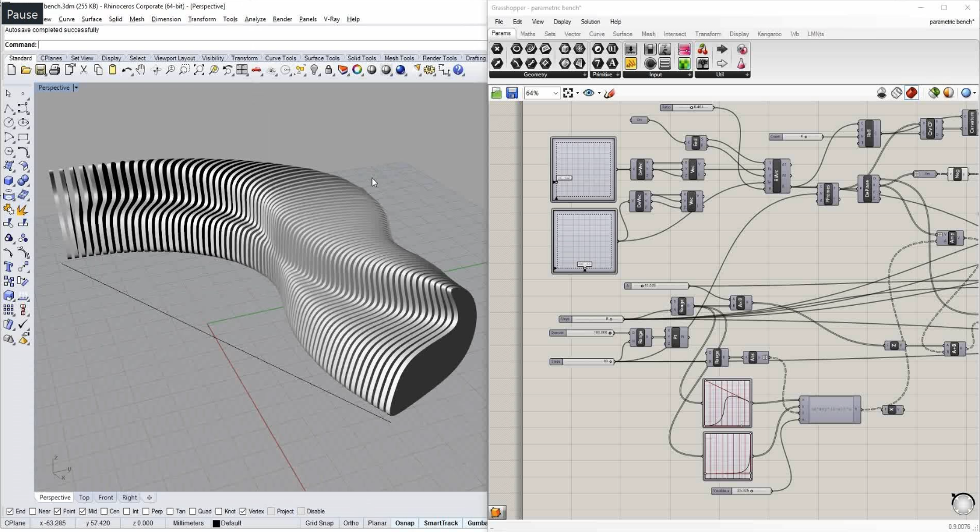The width and height of the screenshot is (980, 532).
Task: Toggle the Quad osnap checkbox
Action: tap(193, 512)
